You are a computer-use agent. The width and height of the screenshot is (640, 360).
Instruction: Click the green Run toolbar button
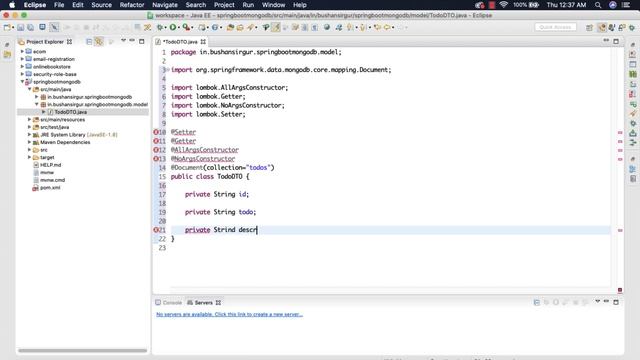pyautogui.click(x=173, y=27)
